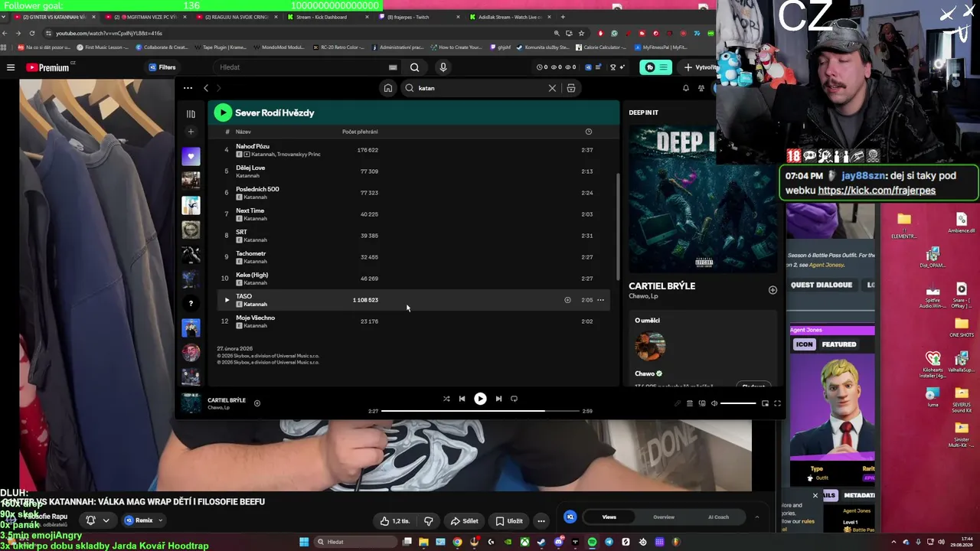Select track "Keke (High)"
Image resolution: width=980 pixels, height=551 pixels.
252,275
